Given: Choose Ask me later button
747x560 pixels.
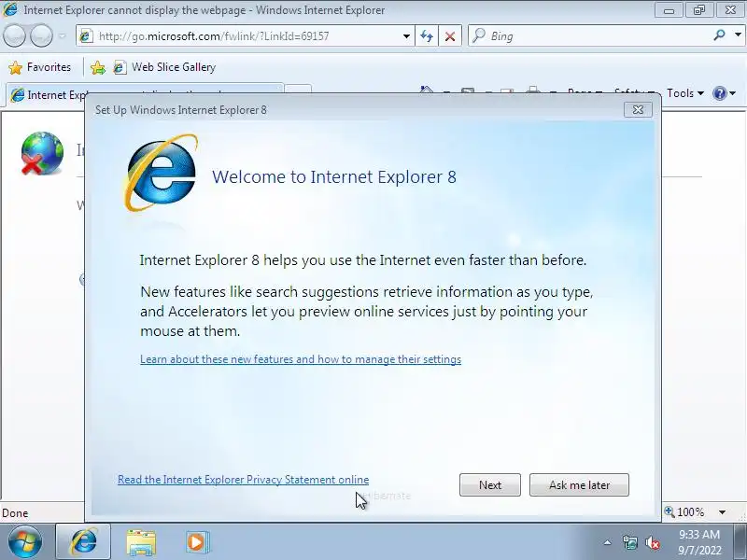Looking at the screenshot, I should pyautogui.click(x=579, y=484).
